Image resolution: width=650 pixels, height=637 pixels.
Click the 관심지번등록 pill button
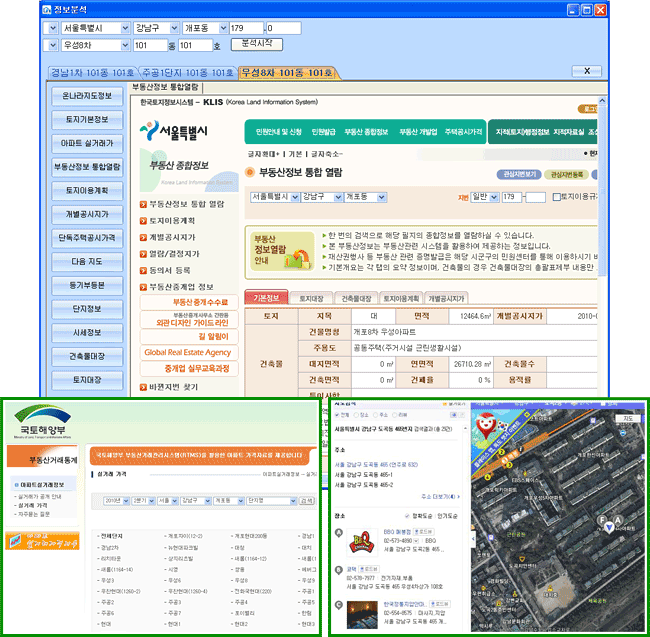567,174
